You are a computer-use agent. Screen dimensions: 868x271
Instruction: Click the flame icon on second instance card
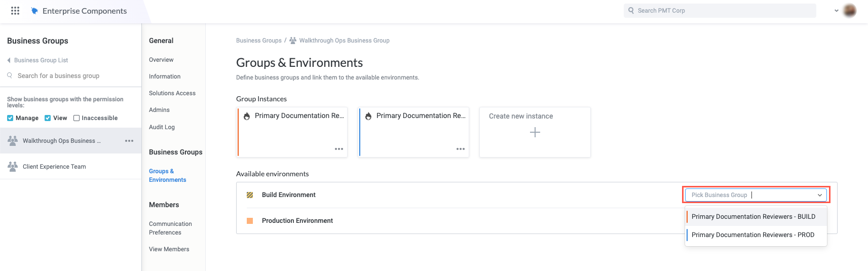[368, 116]
